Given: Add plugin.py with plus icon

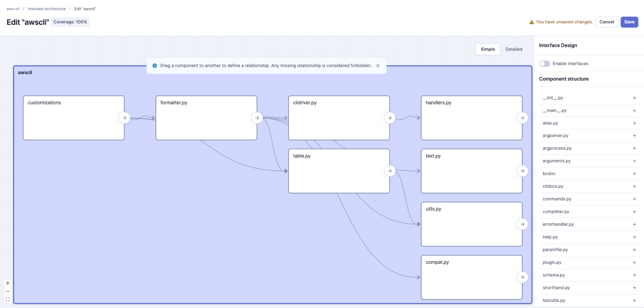Looking at the screenshot, I should click(x=634, y=262).
